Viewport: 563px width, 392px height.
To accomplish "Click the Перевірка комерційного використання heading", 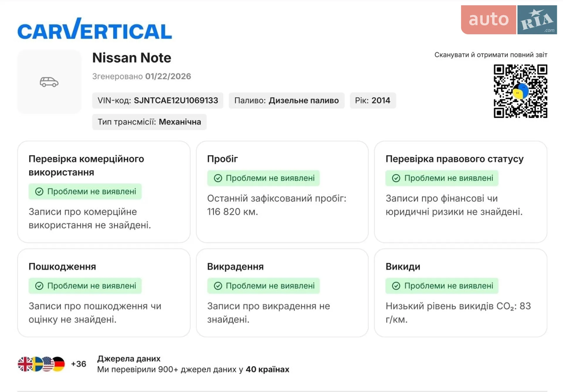I will pyautogui.click(x=87, y=166).
